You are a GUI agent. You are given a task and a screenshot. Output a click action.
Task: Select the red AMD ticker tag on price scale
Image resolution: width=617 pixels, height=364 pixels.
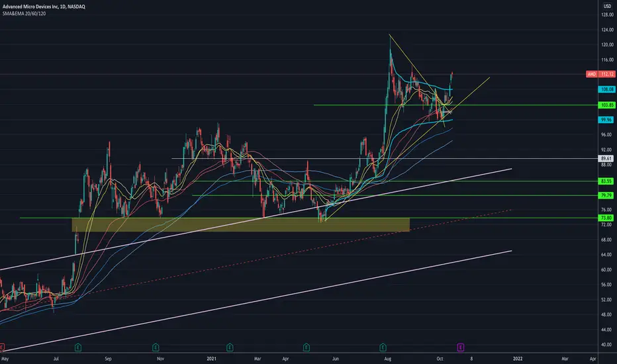591,74
